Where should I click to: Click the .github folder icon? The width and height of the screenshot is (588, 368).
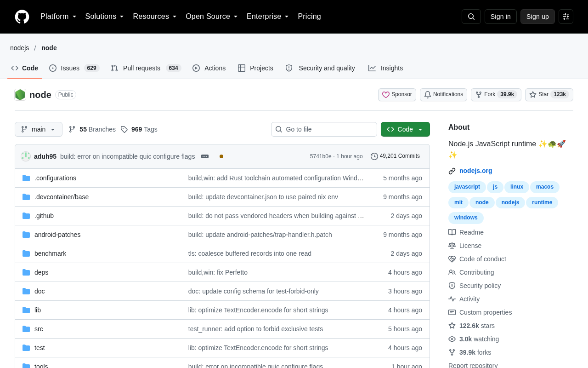tap(26, 216)
